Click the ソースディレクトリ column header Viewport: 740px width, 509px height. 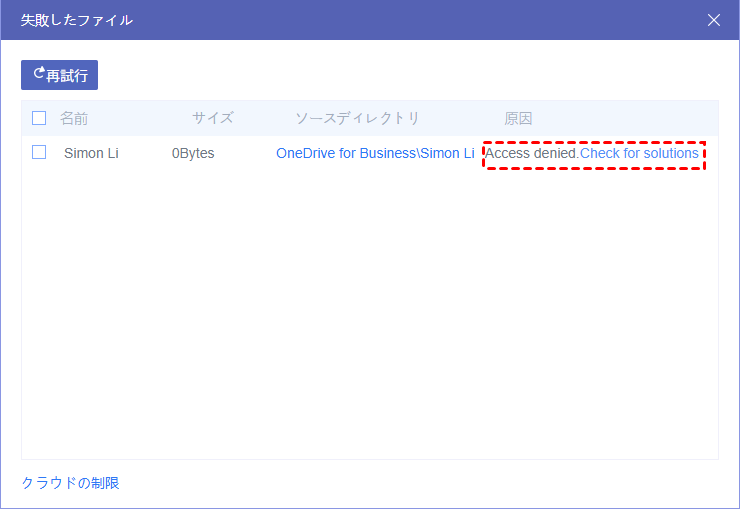(358, 118)
